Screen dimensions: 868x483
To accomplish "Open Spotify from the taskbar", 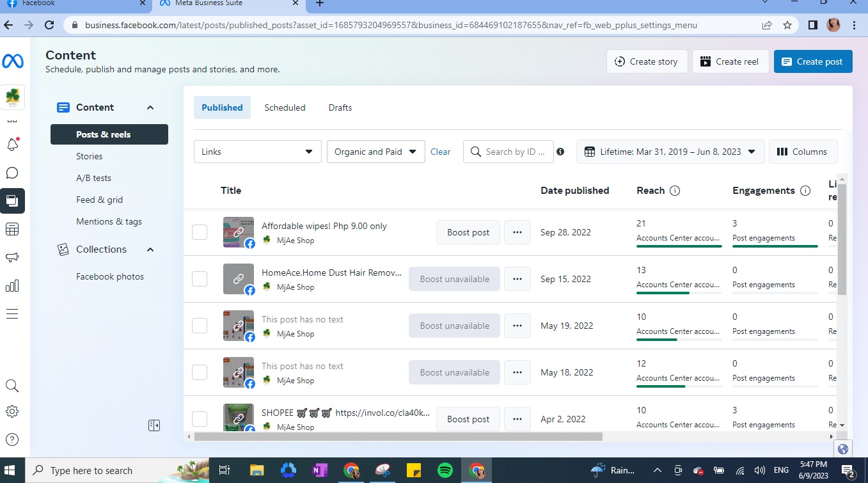I will point(445,470).
